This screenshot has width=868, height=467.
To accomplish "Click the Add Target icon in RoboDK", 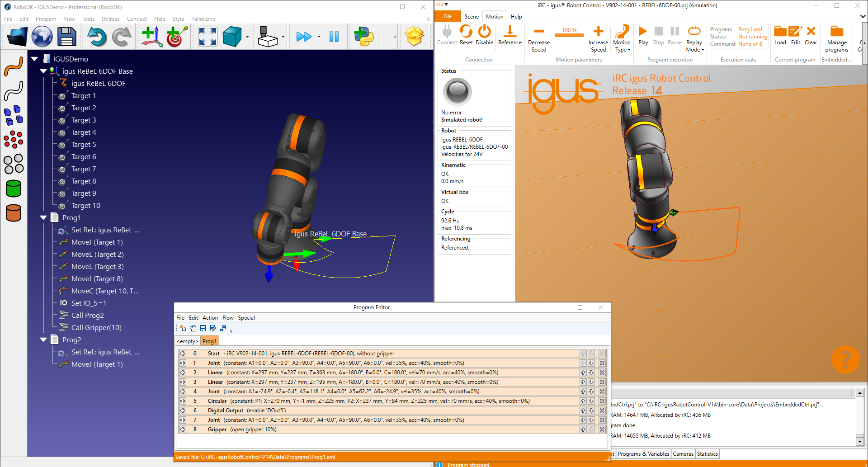I will pos(176,37).
